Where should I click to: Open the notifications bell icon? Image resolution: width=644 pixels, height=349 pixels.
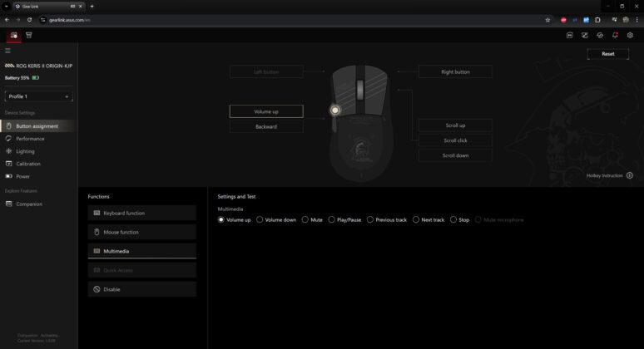(x=615, y=35)
